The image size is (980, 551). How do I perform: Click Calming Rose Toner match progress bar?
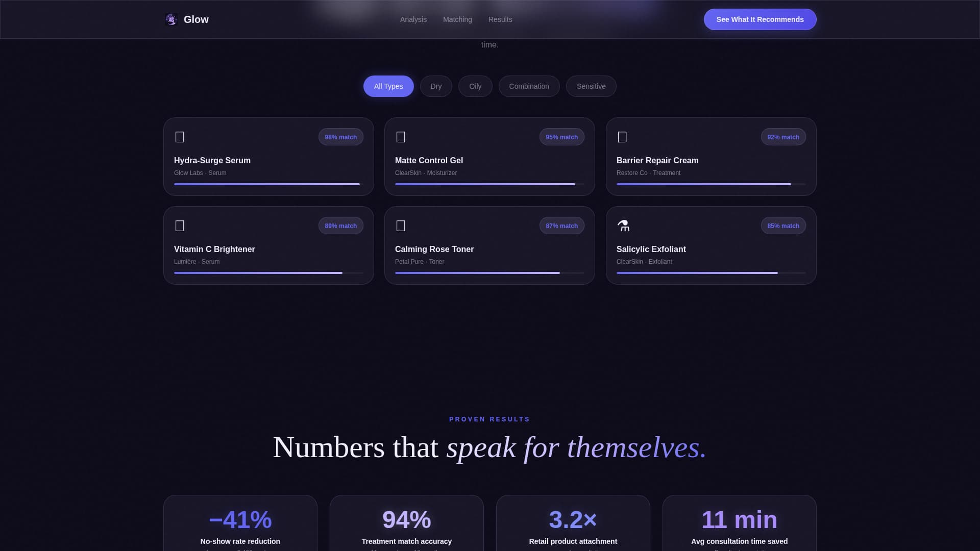pos(489,273)
